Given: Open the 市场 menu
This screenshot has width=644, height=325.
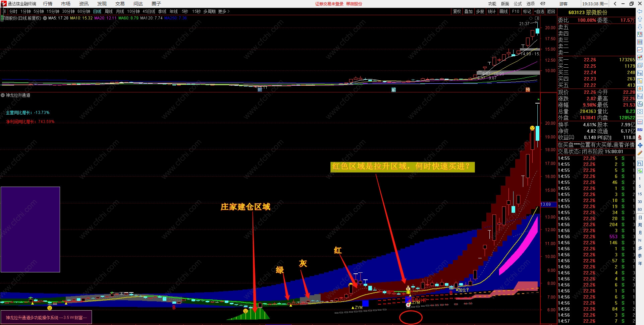Looking at the screenshot, I should pos(66,4).
